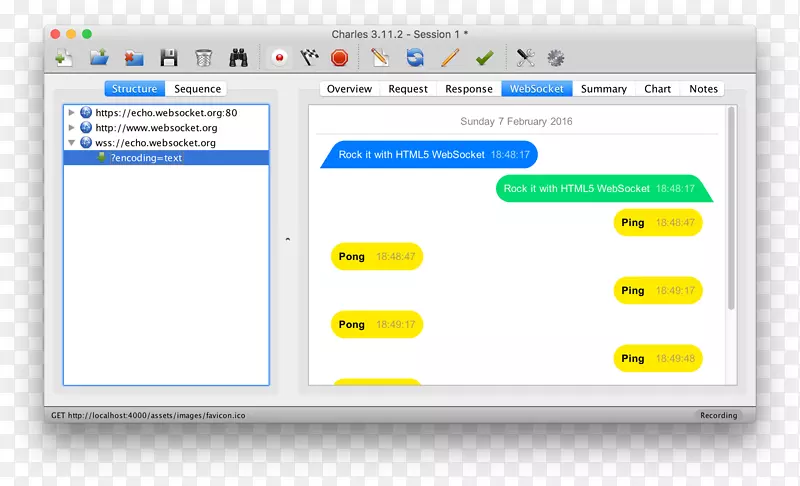
Task: Enable breakpoints with the red stop-sign icon
Action: (x=339, y=58)
